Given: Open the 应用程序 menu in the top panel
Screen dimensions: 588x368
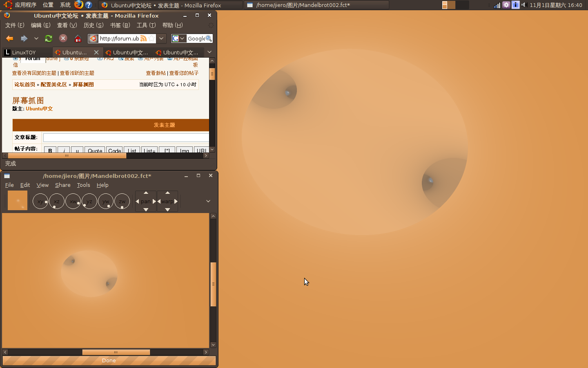Looking at the screenshot, I should point(26,5).
